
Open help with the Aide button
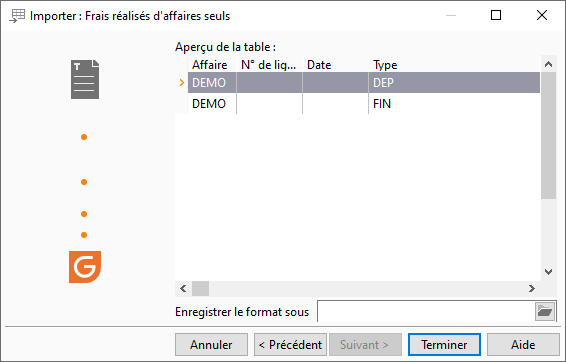[523, 345]
